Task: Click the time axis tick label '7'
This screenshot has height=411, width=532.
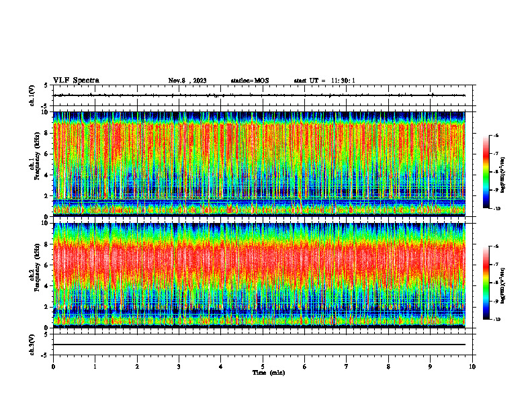Action: (347, 367)
